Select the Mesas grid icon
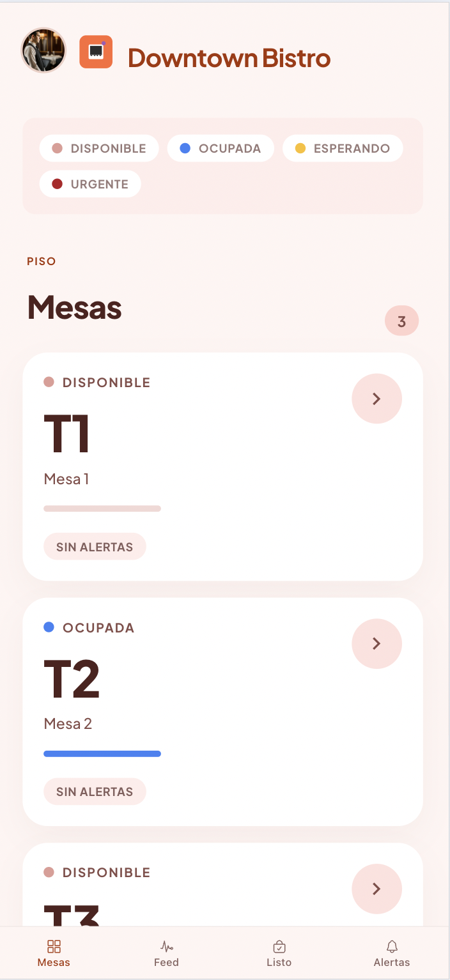 tap(54, 947)
